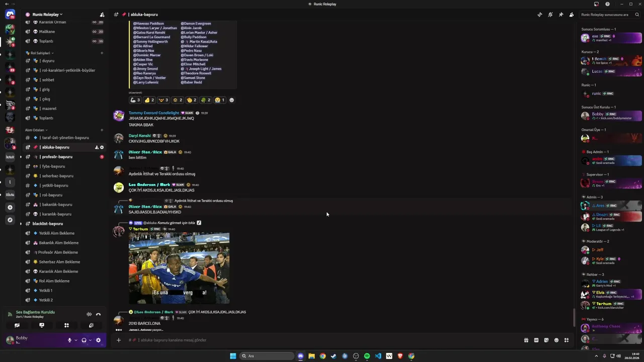Toggle the flexed-bicep reaction with count 3
Viewport: 644px width, 362px height.
point(135,100)
